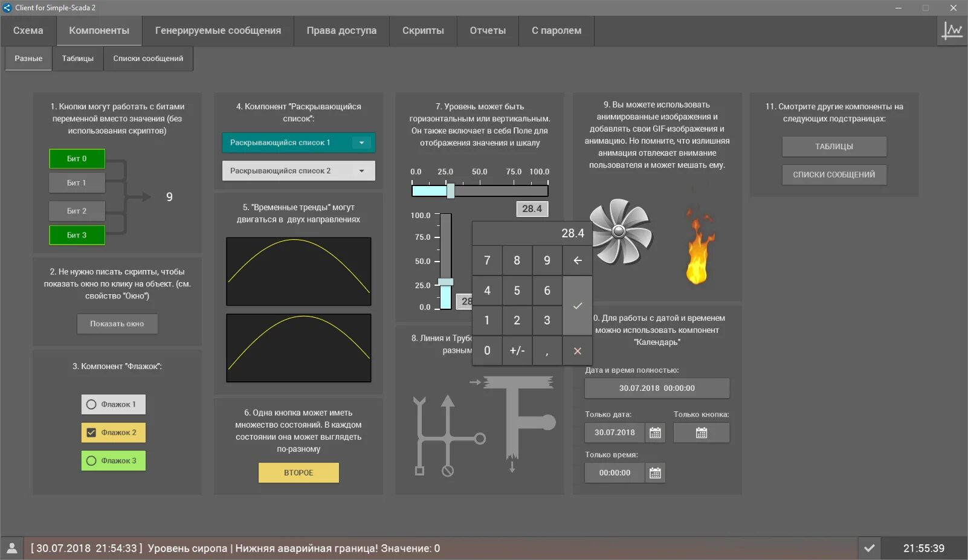Image resolution: width=968 pixels, height=560 pixels.
Task: Open calendar picker next to 30.07.2018 date
Action: [655, 433]
